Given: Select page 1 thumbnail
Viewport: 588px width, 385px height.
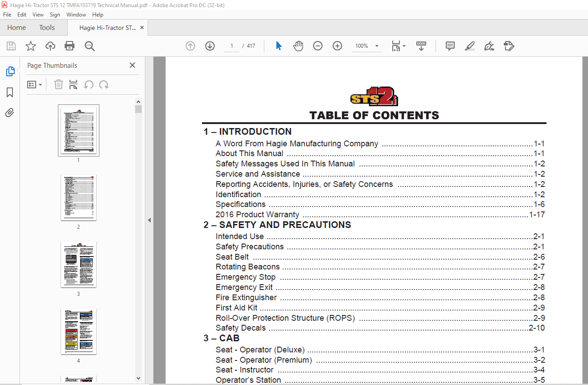Looking at the screenshot, I should (x=78, y=130).
